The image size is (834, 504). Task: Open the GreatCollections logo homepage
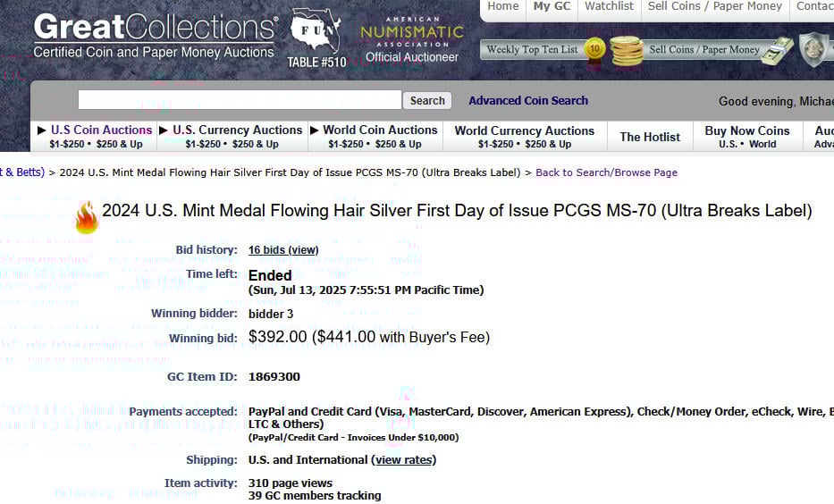tap(155, 35)
